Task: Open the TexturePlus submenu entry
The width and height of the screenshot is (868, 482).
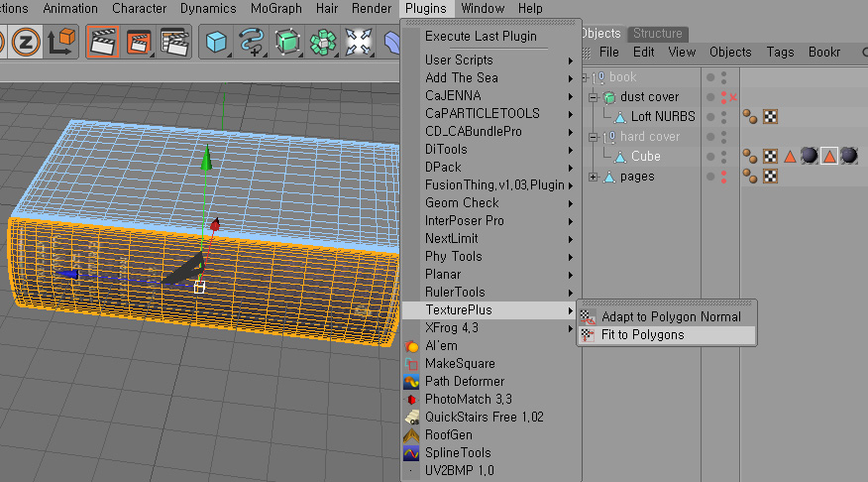Action: (x=491, y=310)
